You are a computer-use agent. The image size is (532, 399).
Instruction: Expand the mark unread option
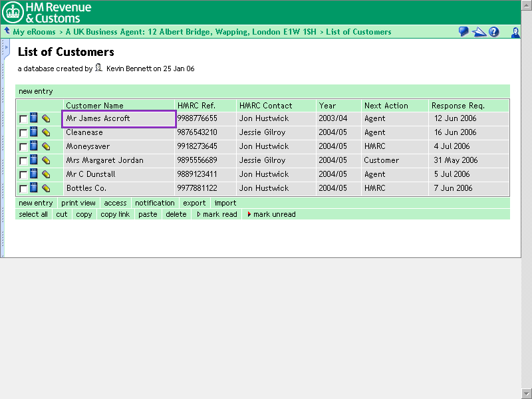tap(271, 214)
